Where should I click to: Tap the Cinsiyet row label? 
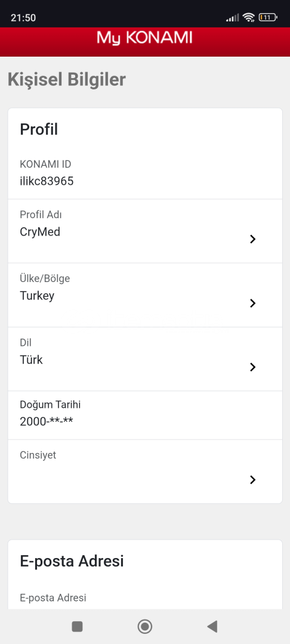point(38,455)
